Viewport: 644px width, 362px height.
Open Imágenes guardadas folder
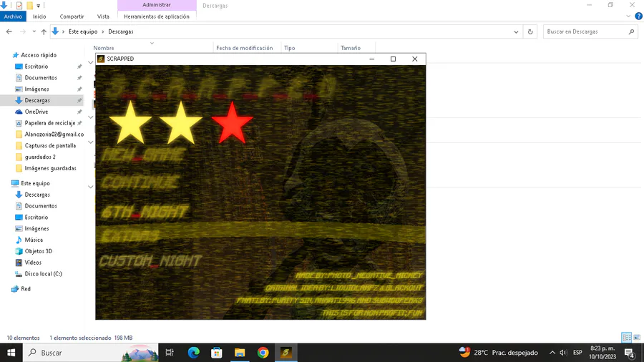(x=50, y=168)
